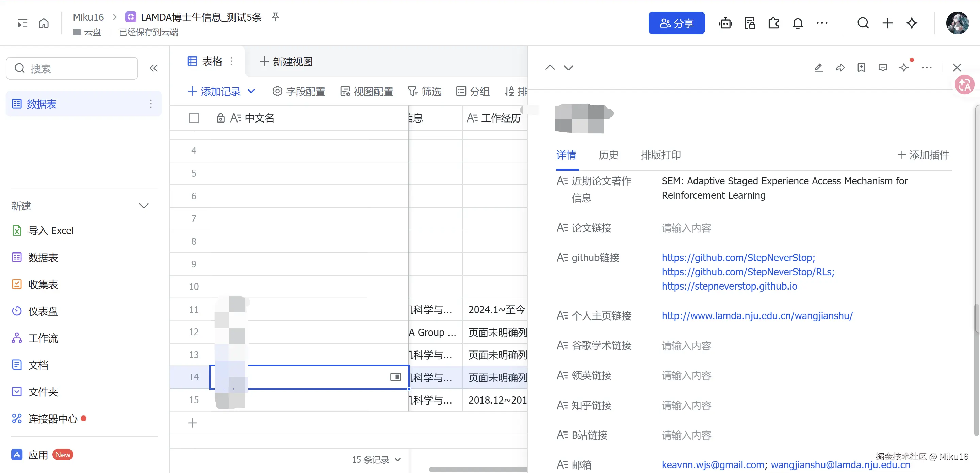This screenshot has width=980, height=473.
Task: Click the blue 分享 button
Action: (676, 23)
